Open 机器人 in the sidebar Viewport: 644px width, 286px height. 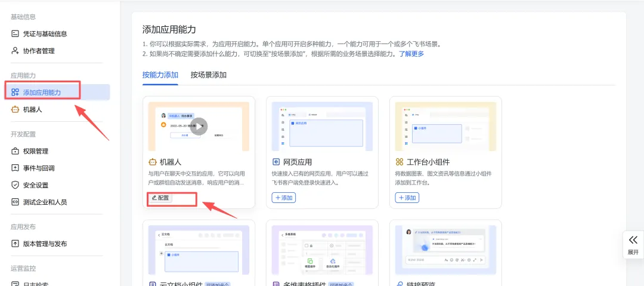pyautogui.click(x=27, y=109)
